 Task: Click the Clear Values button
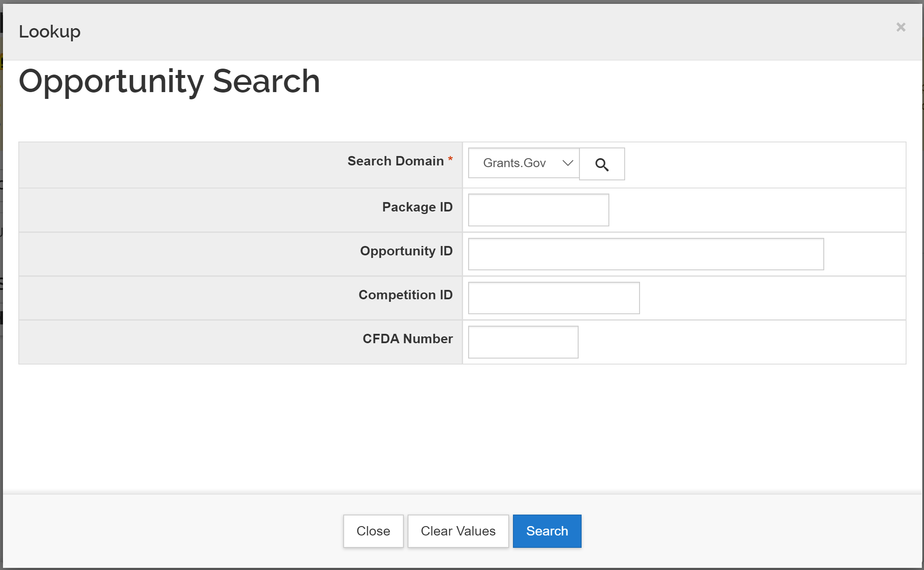click(x=458, y=531)
